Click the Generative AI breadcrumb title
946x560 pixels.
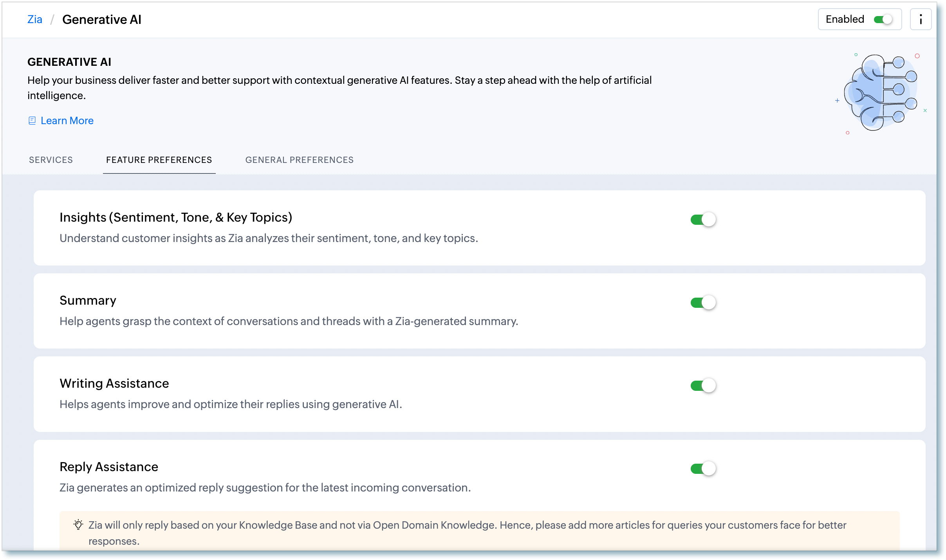tap(102, 19)
